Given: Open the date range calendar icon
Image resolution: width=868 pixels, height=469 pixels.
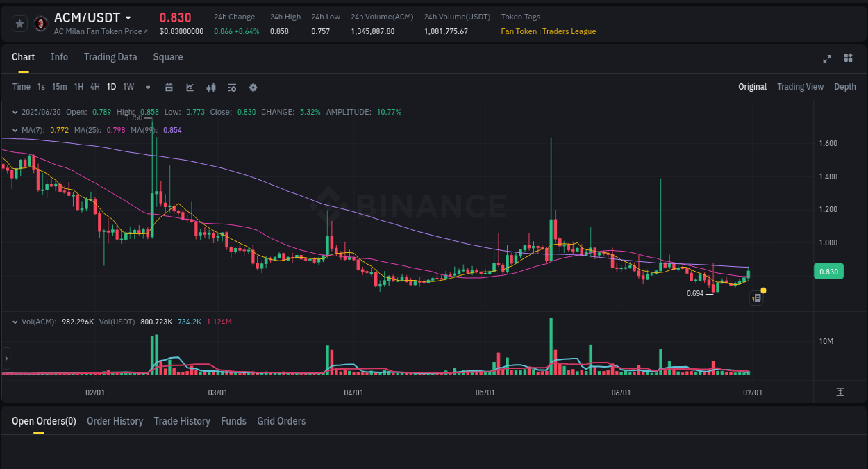Looking at the screenshot, I should 169,87.
